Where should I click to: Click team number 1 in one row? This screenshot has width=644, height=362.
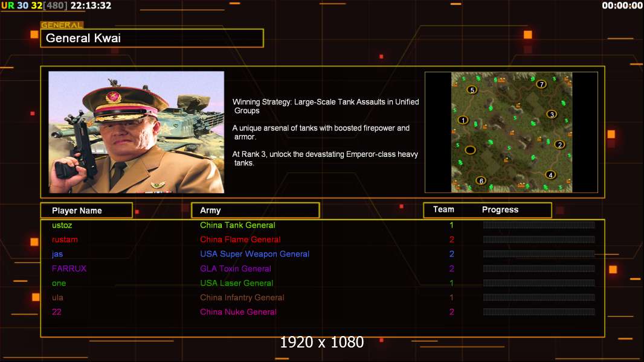451,284
